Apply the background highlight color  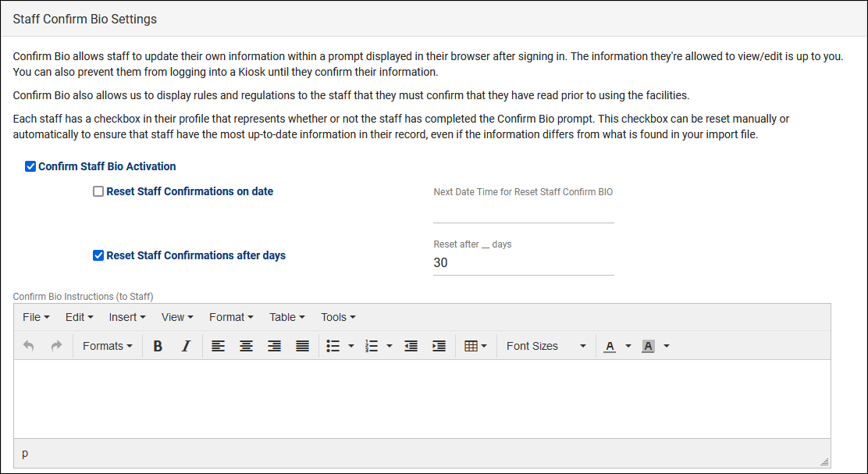(648, 346)
